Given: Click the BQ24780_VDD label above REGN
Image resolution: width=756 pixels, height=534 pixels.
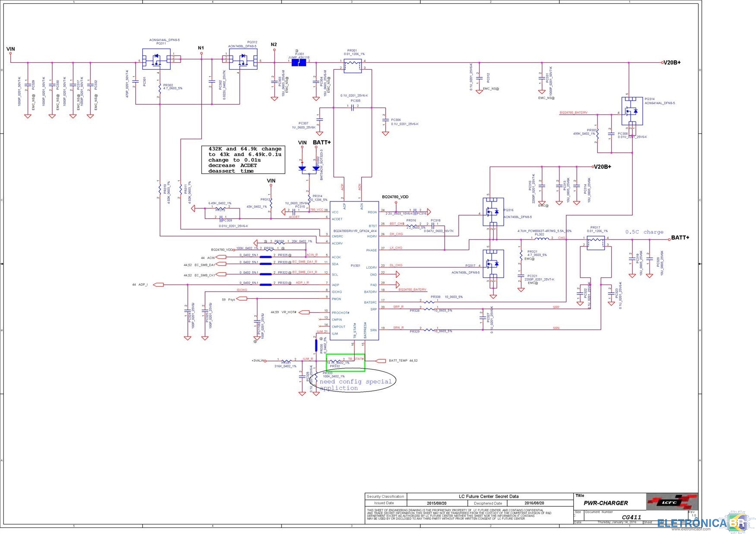Looking at the screenshot, I should click(x=395, y=197).
